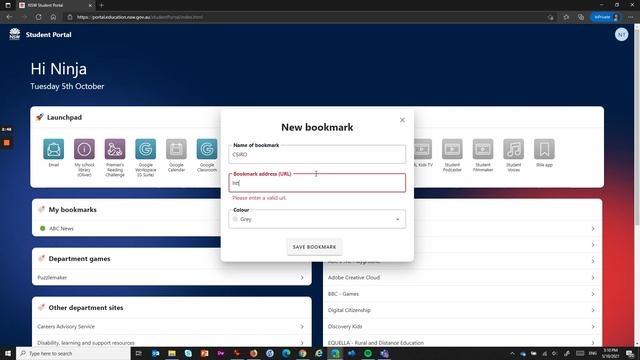Click the Other department sites heading
Screen dimensions: 640x360
click(86, 307)
